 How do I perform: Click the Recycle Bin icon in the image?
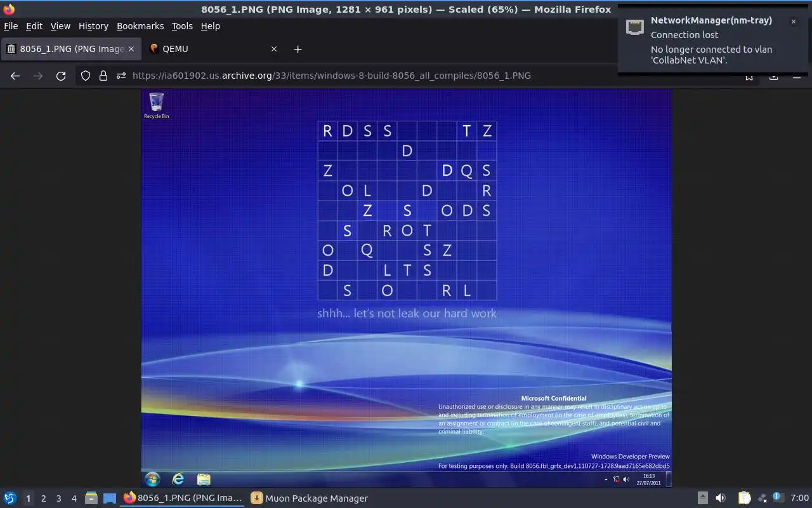click(156, 105)
